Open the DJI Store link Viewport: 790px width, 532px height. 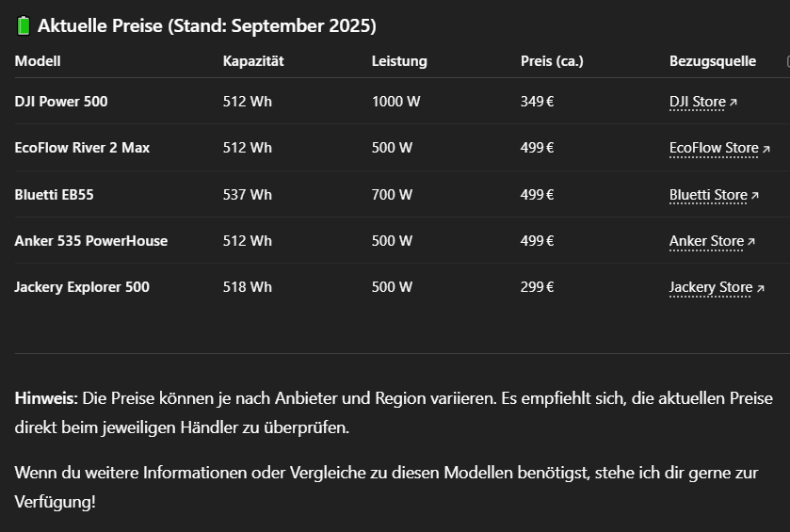697,102
